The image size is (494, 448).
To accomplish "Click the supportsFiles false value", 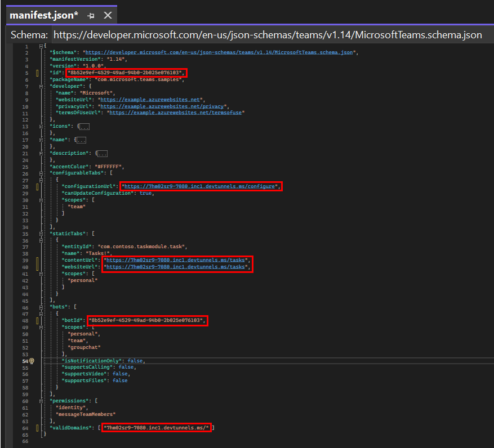I will click(120, 380).
